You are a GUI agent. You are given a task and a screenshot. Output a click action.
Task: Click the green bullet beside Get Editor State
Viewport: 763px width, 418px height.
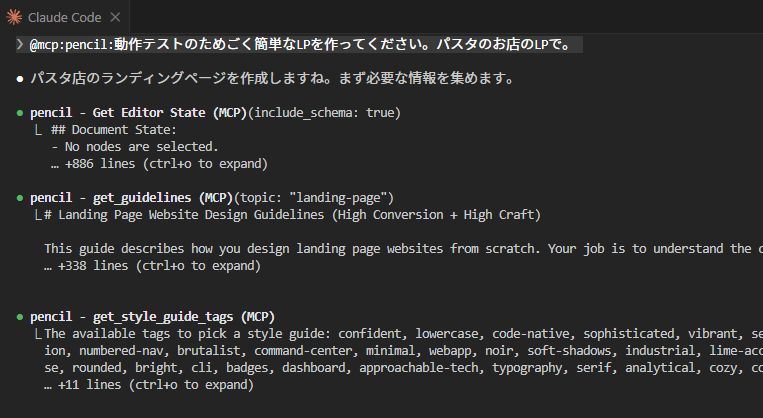pyautogui.click(x=20, y=113)
